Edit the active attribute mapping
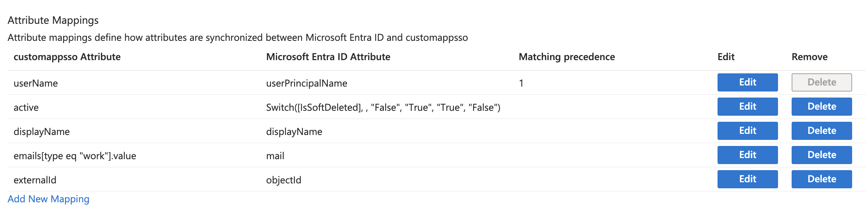Viewport: 868px width, 214px height. coord(747,107)
